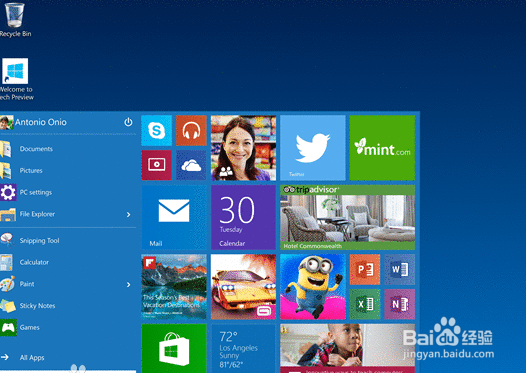Open the Twitter tile

click(313, 148)
